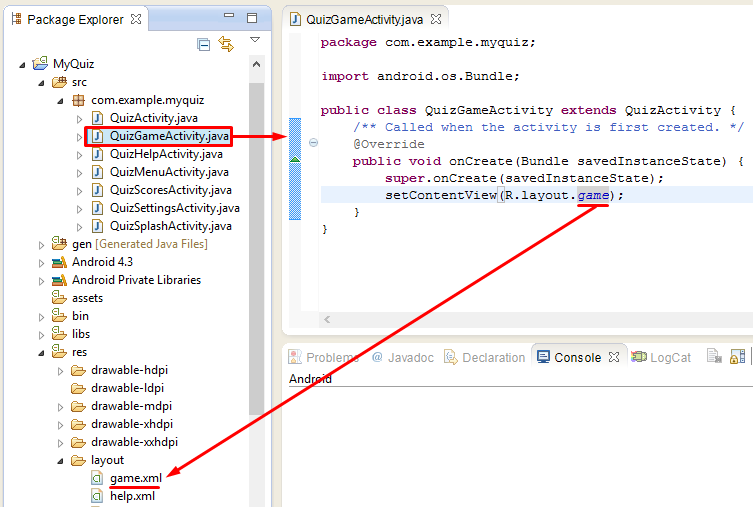Image resolution: width=753 pixels, height=507 pixels.
Task: Switch to the LogCat tab
Action: [x=661, y=358]
